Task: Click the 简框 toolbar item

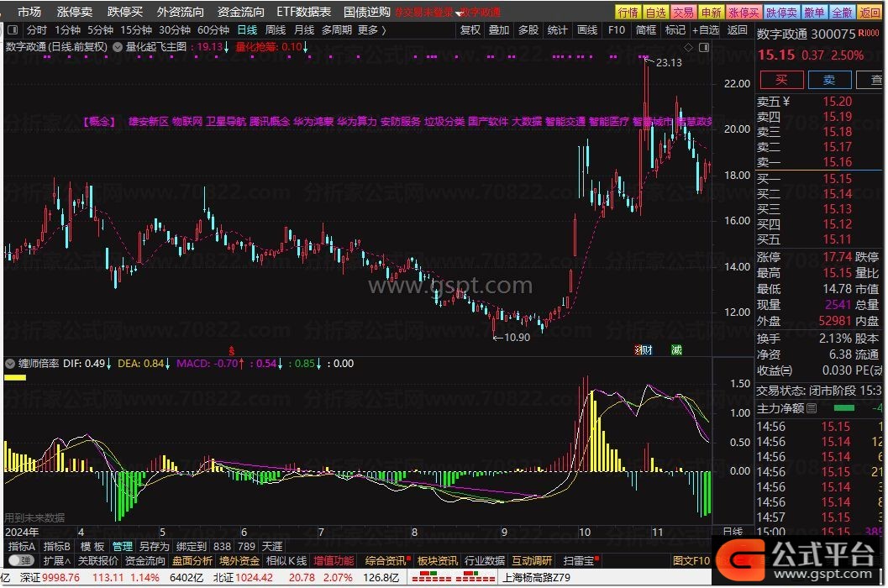Action: [x=645, y=30]
